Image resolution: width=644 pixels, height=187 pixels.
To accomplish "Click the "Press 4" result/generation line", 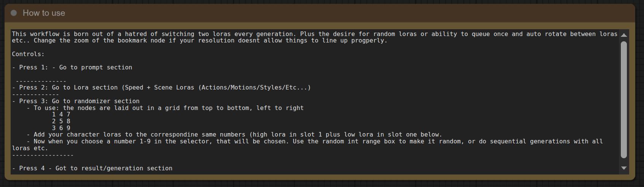I will tap(92, 168).
